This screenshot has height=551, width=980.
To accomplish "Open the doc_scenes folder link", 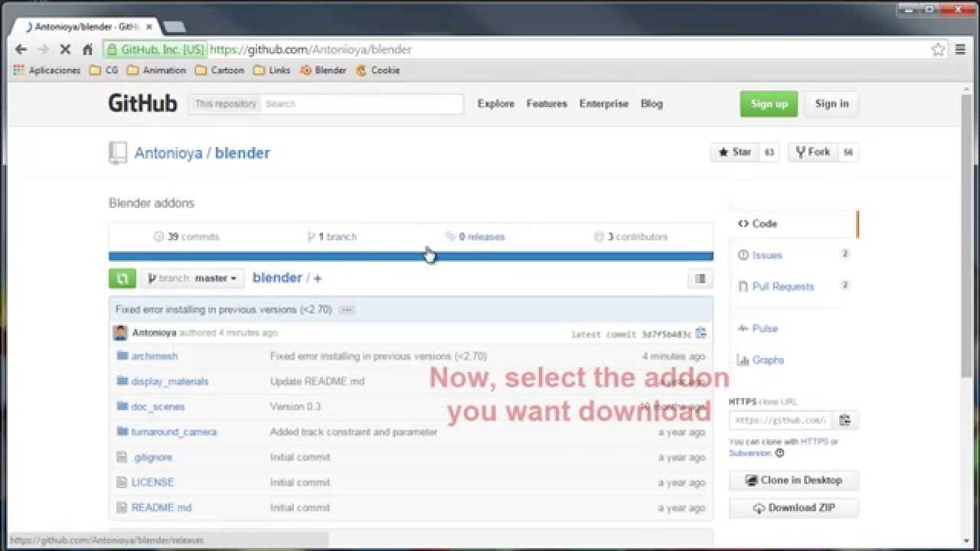I will pyautogui.click(x=158, y=406).
